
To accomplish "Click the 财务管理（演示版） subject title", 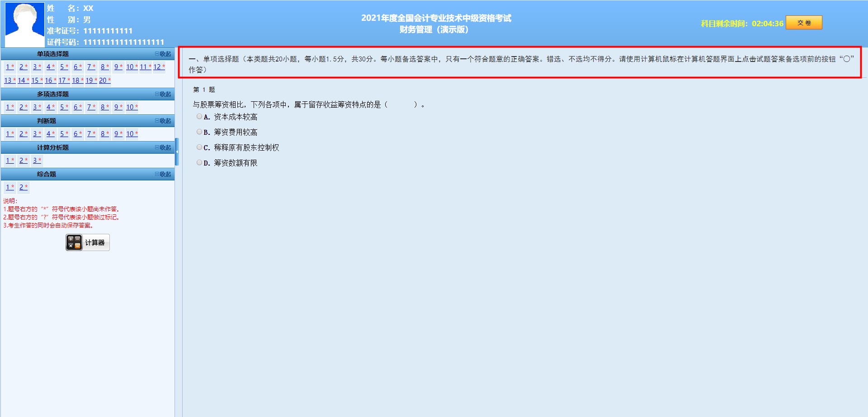I will 434,29.
